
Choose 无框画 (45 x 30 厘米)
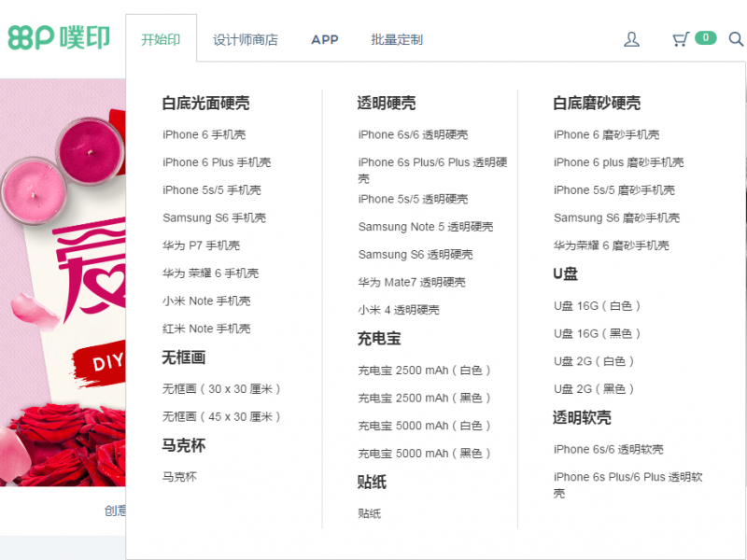point(221,416)
